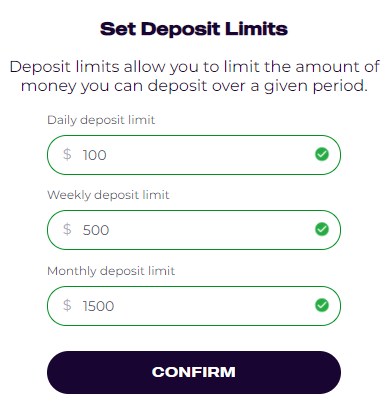The image size is (391, 398).
Task: Click the "Monthly deposit limit" label
Action: tap(111, 271)
